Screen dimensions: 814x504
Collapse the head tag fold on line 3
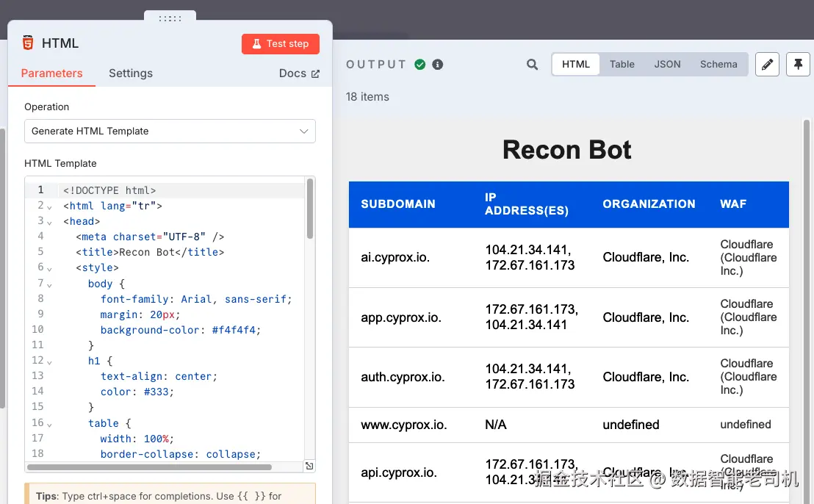click(49, 223)
